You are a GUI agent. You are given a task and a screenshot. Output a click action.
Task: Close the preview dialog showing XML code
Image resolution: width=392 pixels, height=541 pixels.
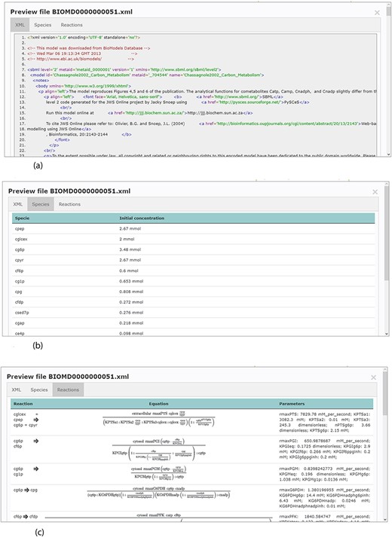(377, 13)
